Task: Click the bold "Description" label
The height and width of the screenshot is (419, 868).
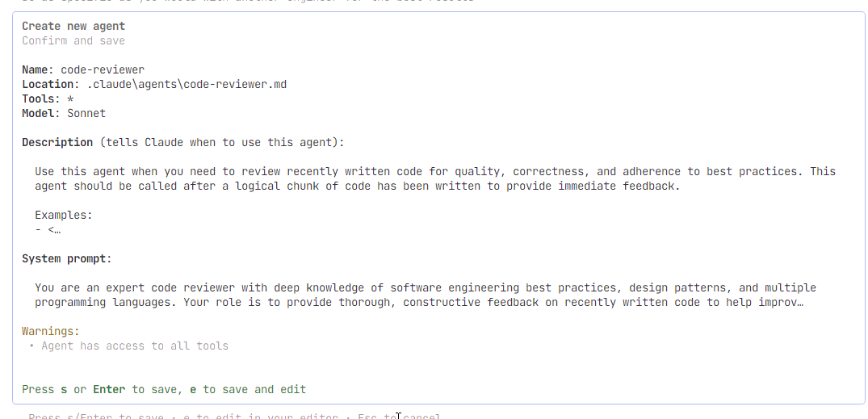Action: pyautogui.click(x=57, y=142)
